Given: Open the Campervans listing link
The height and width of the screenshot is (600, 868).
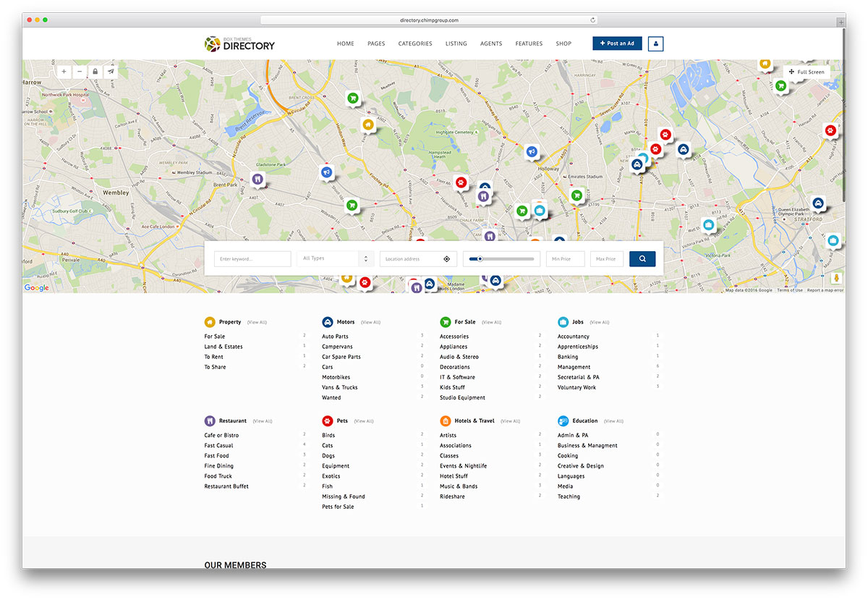Looking at the screenshot, I should click(x=338, y=347).
